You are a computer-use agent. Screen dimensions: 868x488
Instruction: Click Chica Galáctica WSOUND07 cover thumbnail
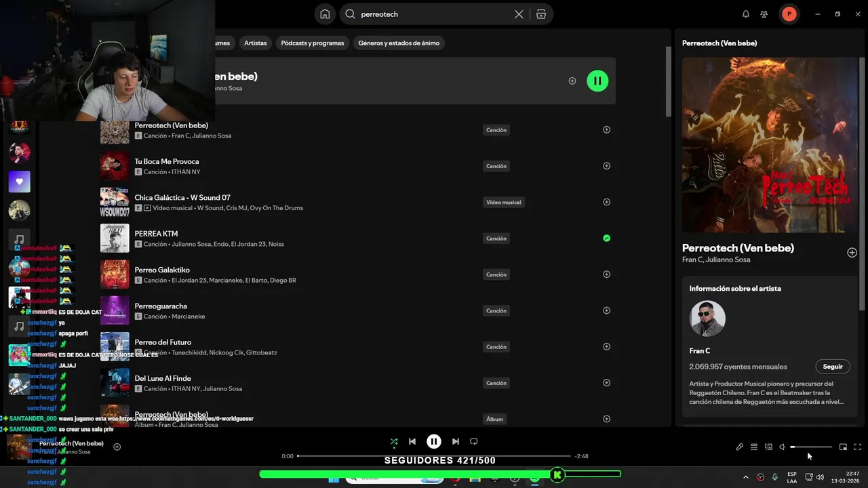click(115, 202)
